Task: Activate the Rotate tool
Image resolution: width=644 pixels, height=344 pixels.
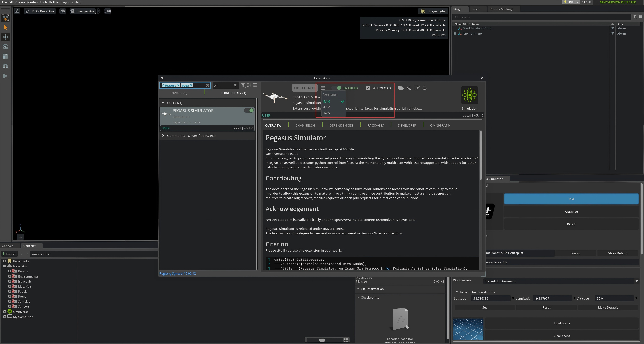Action: [5, 47]
